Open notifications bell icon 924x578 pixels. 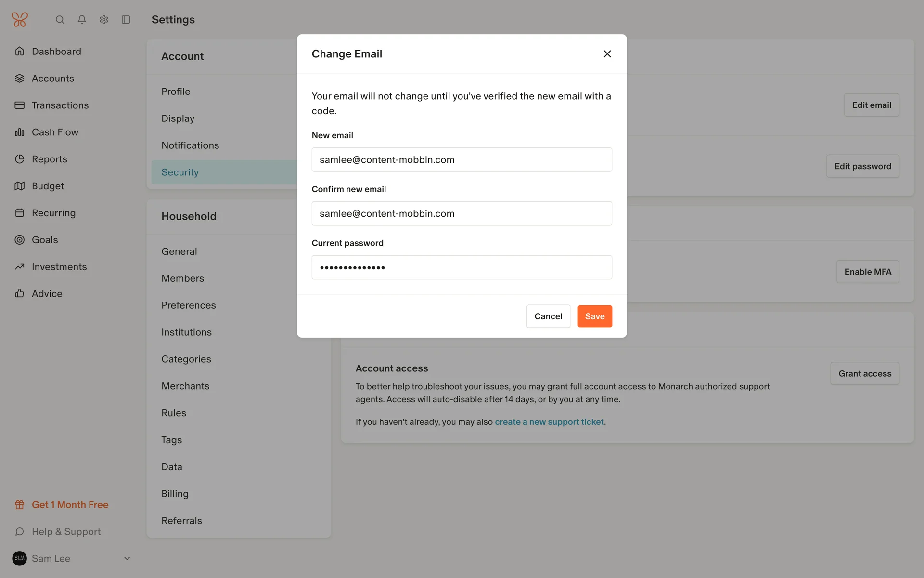tap(82, 20)
